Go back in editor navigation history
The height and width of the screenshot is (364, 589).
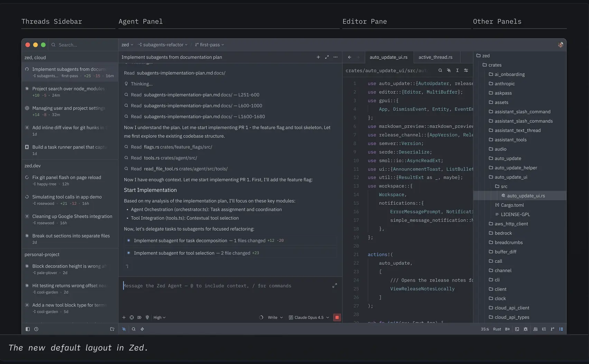[x=349, y=57]
